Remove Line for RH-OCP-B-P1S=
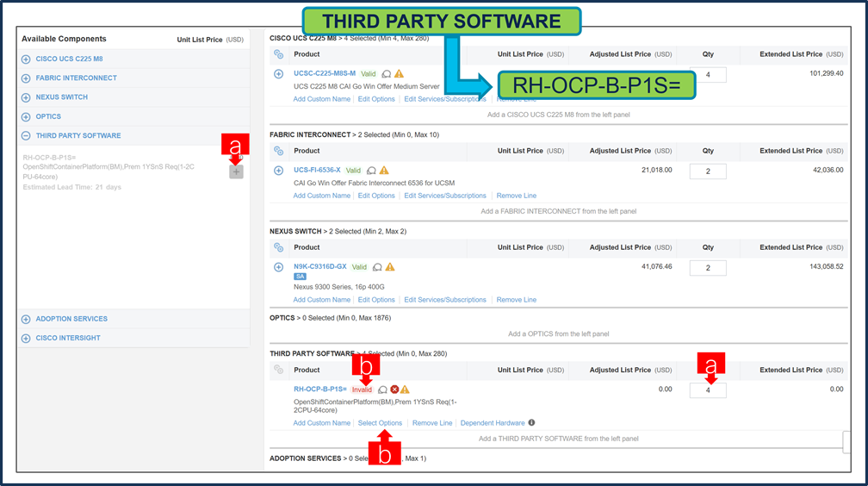 click(x=432, y=423)
